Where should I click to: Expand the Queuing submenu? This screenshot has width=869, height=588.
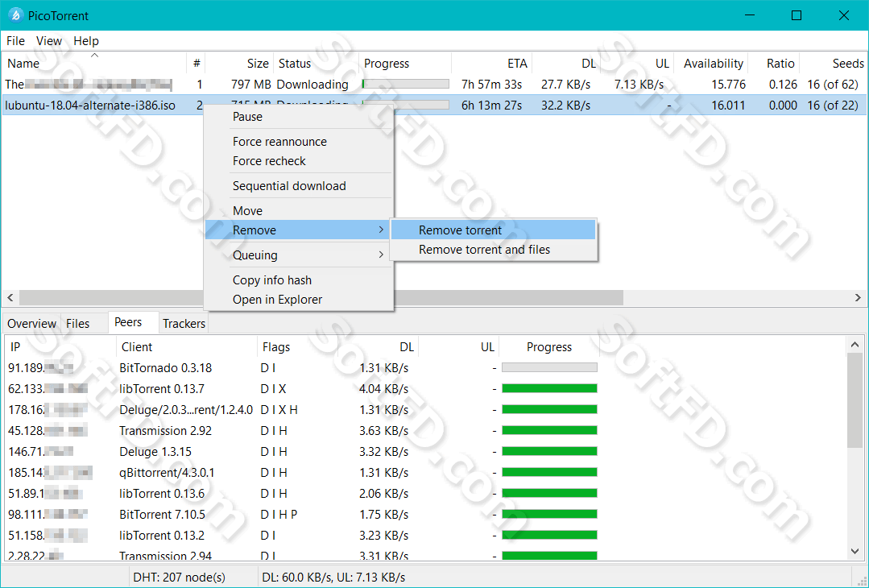(x=300, y=255)
